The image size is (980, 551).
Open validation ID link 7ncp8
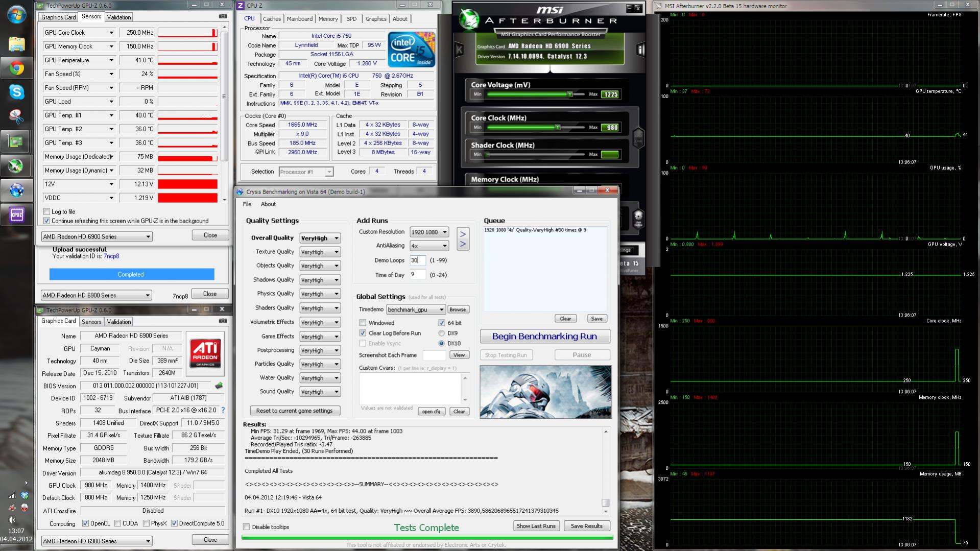(x=111, y=256)
